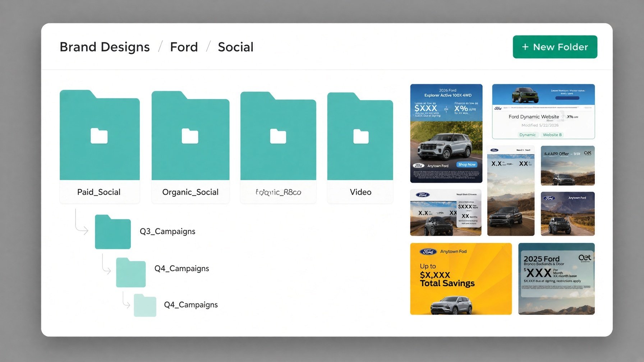Open the Paid_Social folder
Image resolution: width=644 pixels, height=362 pixels.
100,146
